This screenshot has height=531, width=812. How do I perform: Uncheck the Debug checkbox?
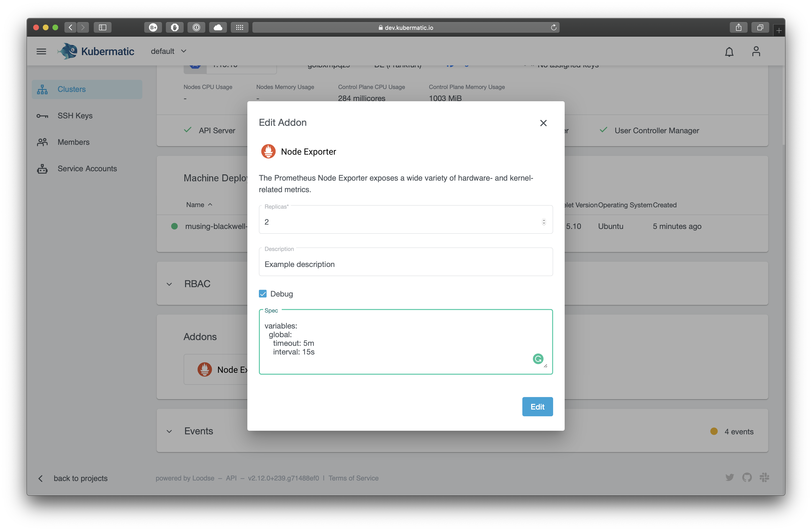[x=263, y=294]
